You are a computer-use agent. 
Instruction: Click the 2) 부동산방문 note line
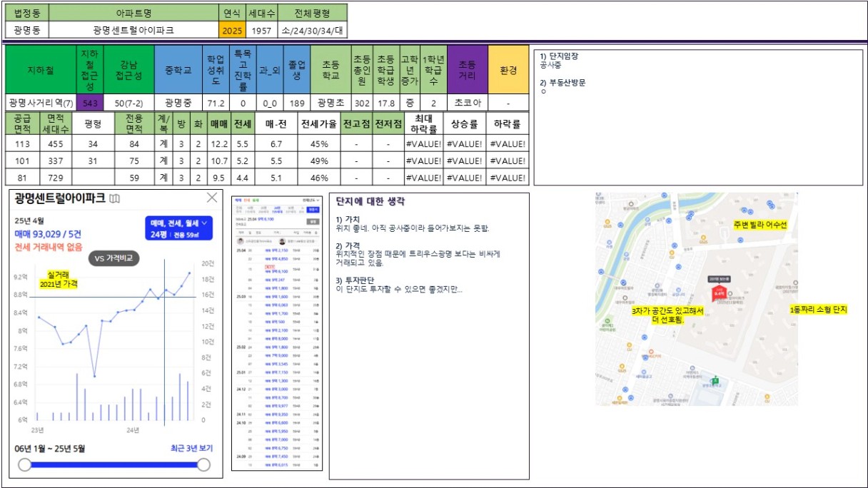[562, 82]
